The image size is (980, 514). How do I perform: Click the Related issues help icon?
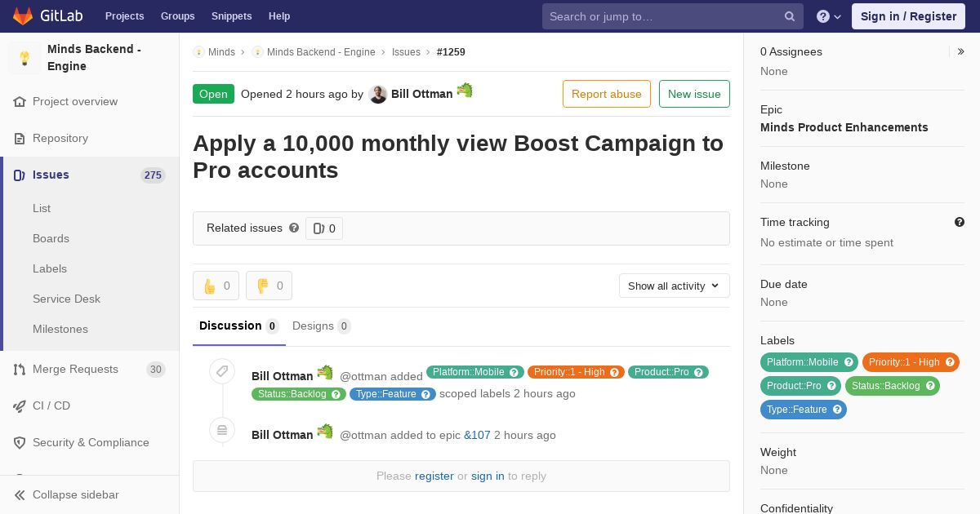coord(294,228)
